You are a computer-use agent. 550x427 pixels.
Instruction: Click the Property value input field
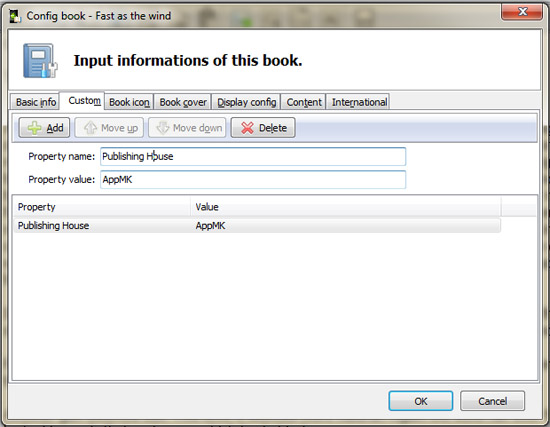point(253,180)
